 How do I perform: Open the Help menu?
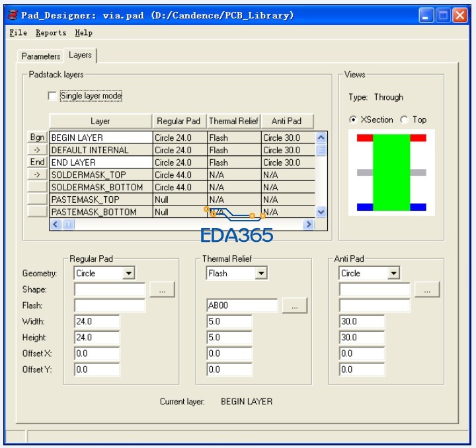tap(83, 33)
